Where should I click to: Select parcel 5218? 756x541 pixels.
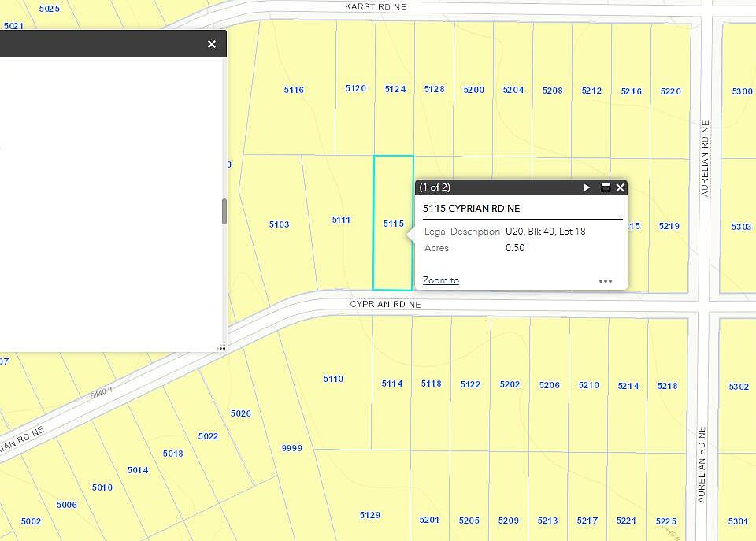667,386
